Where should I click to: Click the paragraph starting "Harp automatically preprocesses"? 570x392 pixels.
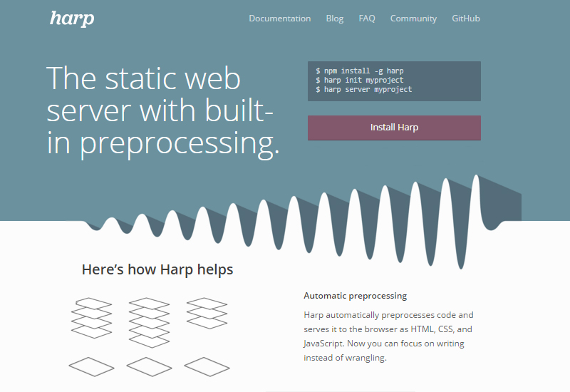click(x=388, y=336)
